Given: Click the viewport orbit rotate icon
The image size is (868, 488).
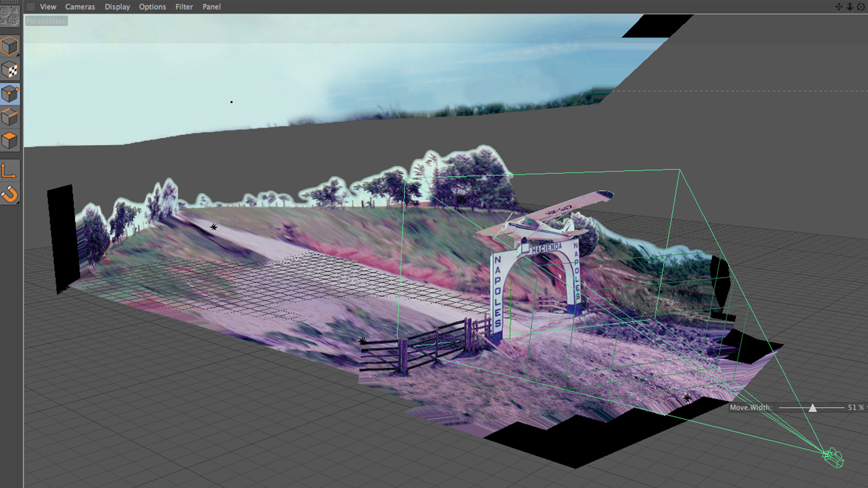Looking at the screenshot, I should [x=861, y=7].
